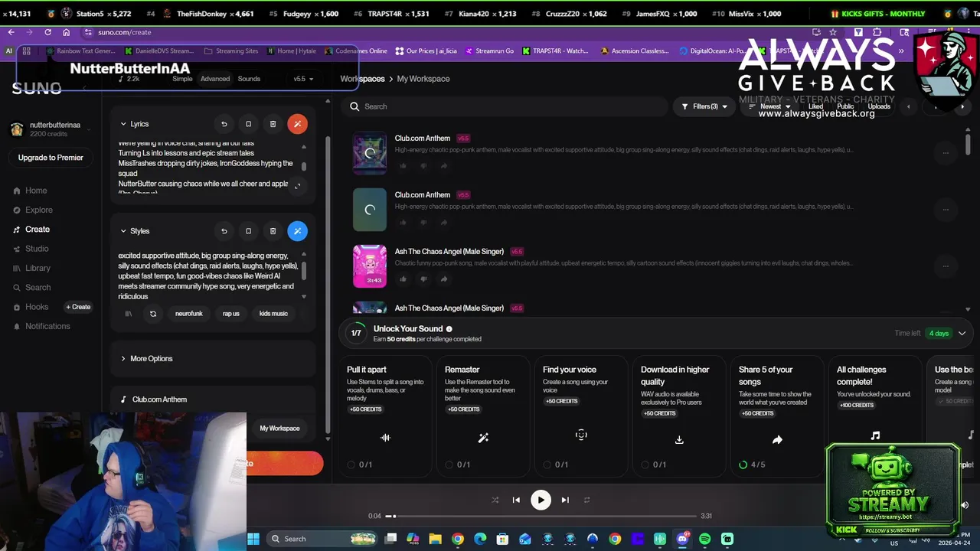Switch to Sounds creation mode
This screenshot has height=551, width=980.
[249, 79]
